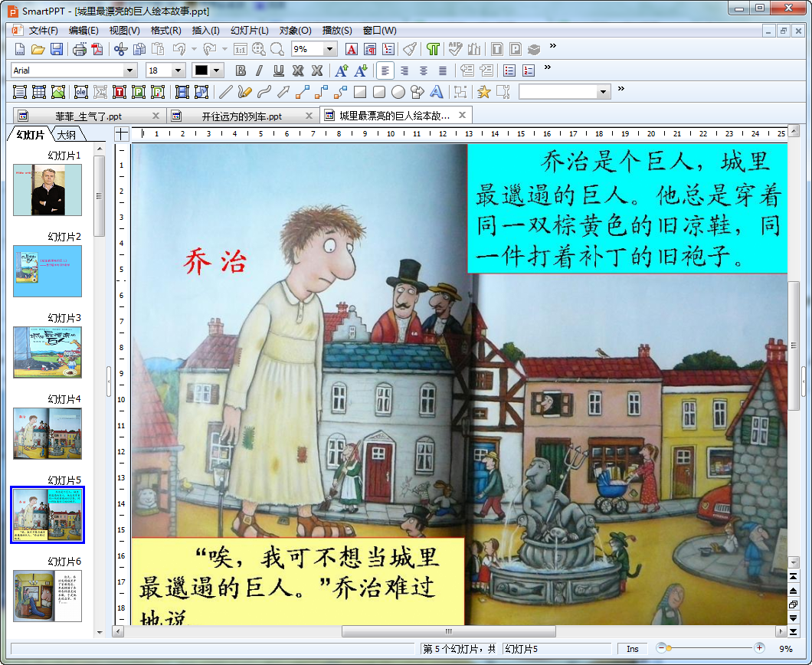Increase font size with the A up arrow
This screenshot has height=665, width=812.
coord(341,70)
